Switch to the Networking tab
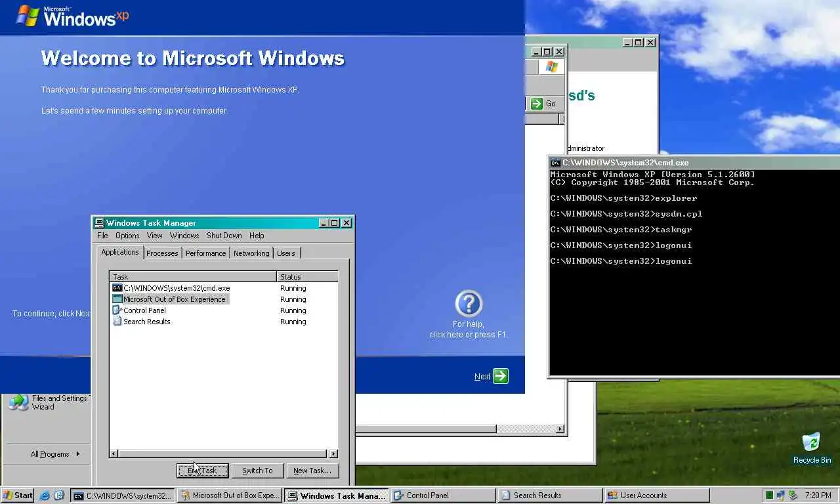The width and height of the screenshot is (840, 504). (251, 253)
